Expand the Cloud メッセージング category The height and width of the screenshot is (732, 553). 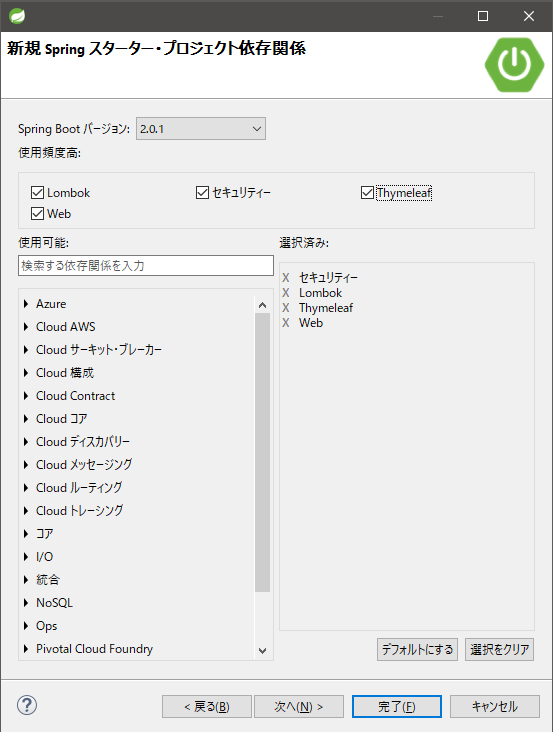coord(26,465)
